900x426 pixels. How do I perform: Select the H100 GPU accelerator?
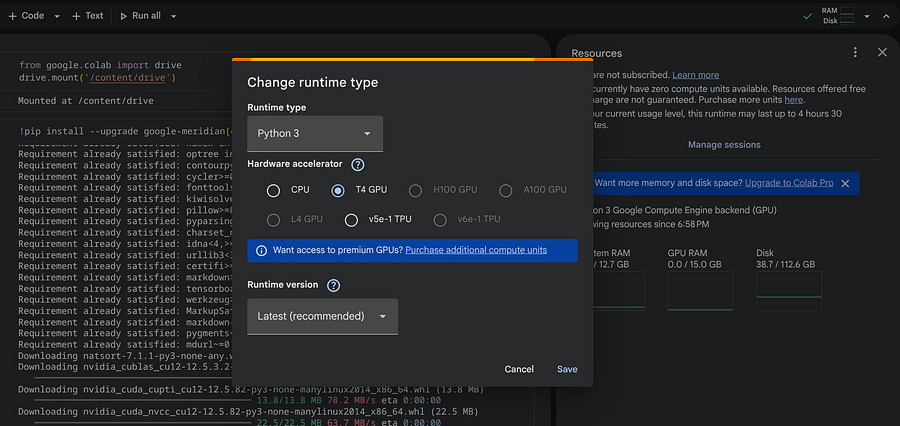click(x=416, y=190)
